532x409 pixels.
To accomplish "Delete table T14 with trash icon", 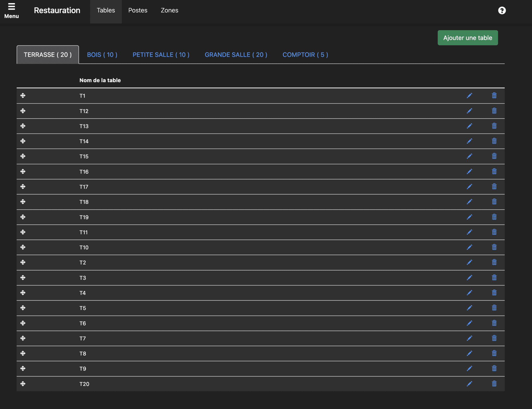I will (494, 141).
